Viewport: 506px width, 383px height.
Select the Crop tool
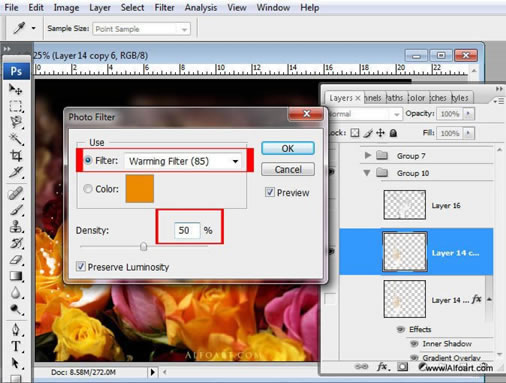pos(15,155)
